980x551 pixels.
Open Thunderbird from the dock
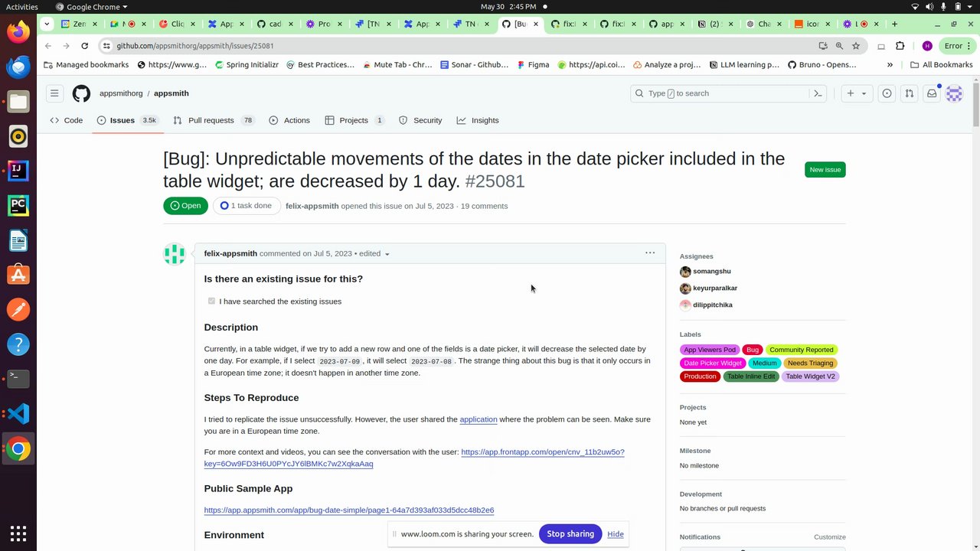point(18,67)
